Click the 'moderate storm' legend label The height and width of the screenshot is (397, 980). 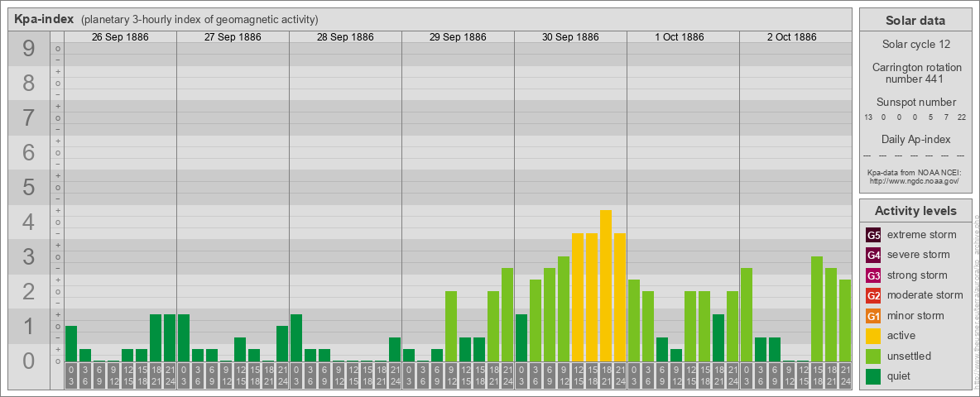pos(925,295)
